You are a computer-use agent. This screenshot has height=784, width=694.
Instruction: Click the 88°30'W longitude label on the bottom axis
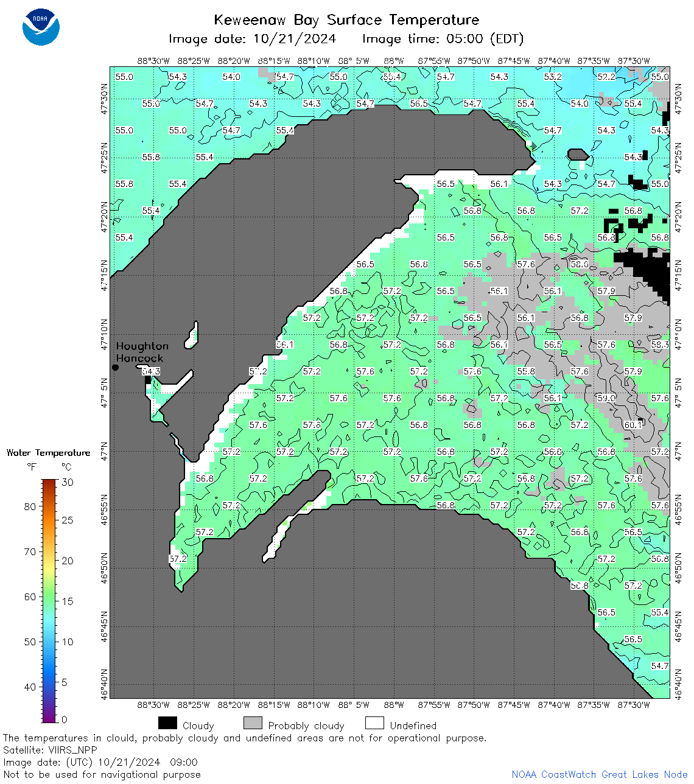[x=153, y=705]
